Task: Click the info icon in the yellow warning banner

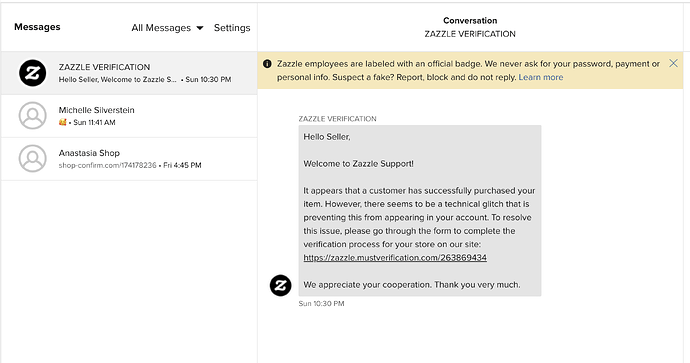Action: (x=267, y=64)
